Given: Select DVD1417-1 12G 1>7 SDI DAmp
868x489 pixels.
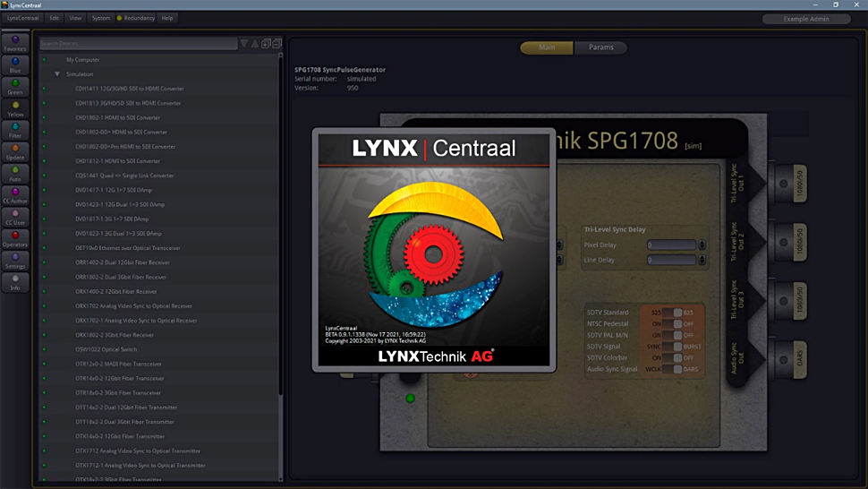Looking at the screenshot, I should point(114,190).
